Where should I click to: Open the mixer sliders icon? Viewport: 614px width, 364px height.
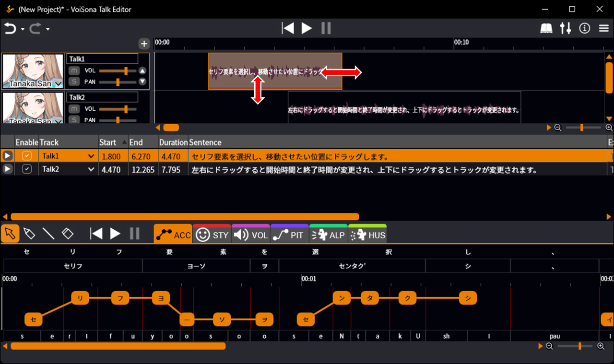[566, 28]
